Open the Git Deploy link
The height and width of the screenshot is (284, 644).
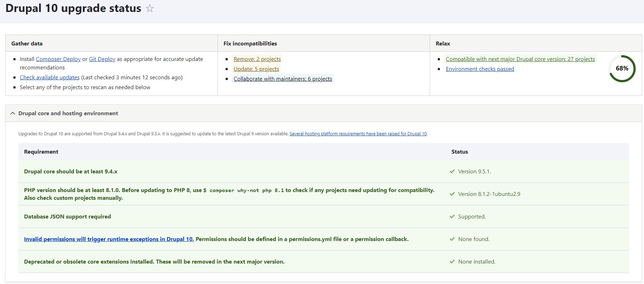pos(102,59)
